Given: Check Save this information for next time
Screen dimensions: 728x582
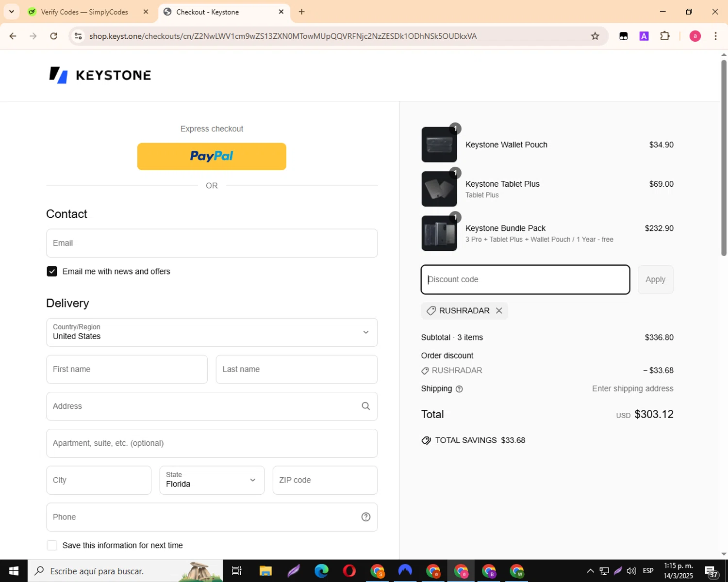Looking at the screenshot, I should [x=52, y=545].
